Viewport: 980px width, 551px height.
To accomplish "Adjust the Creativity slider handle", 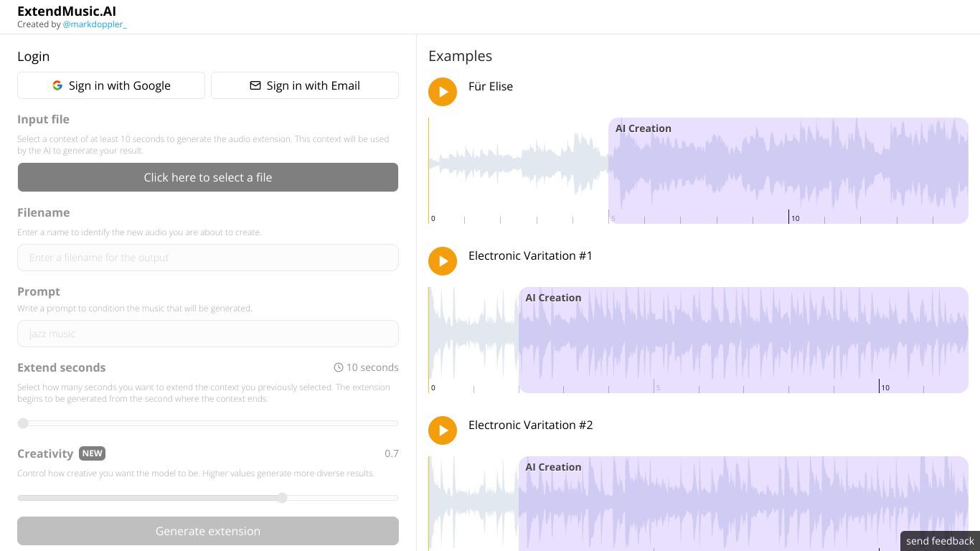I will 283,498.
